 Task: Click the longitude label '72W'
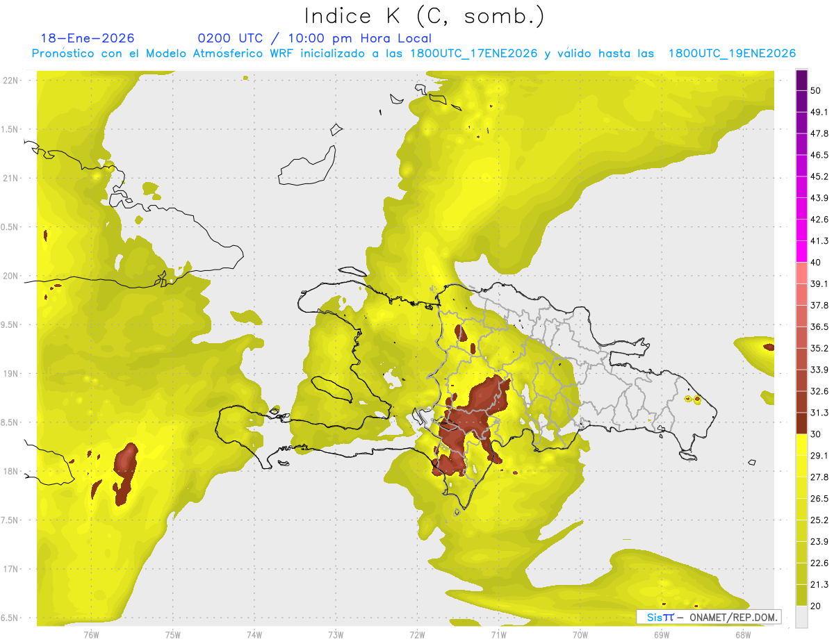(x=417, y=635)
